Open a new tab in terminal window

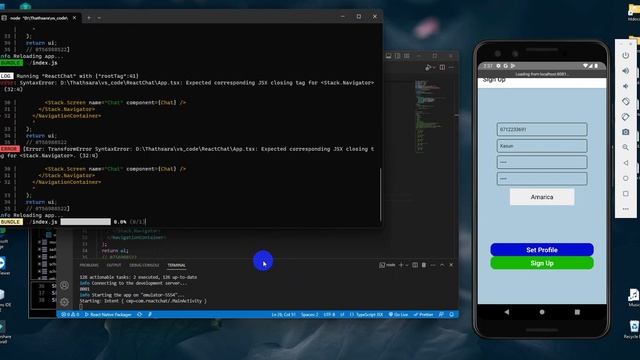(x=89, y=18)
